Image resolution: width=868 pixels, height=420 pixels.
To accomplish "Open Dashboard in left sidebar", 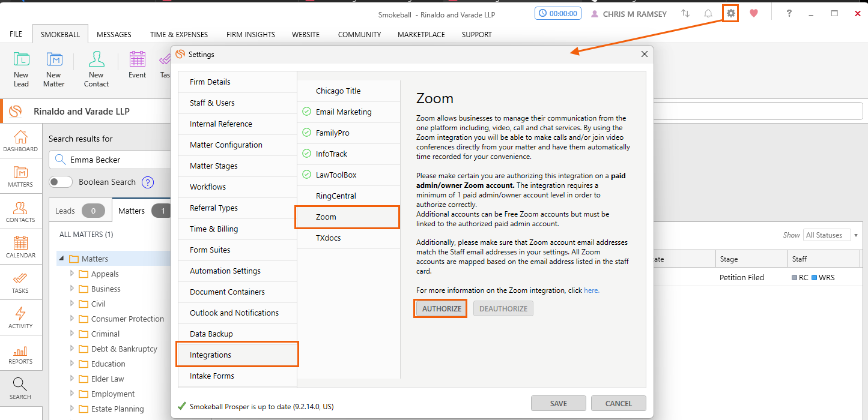I will pos(20,141).
